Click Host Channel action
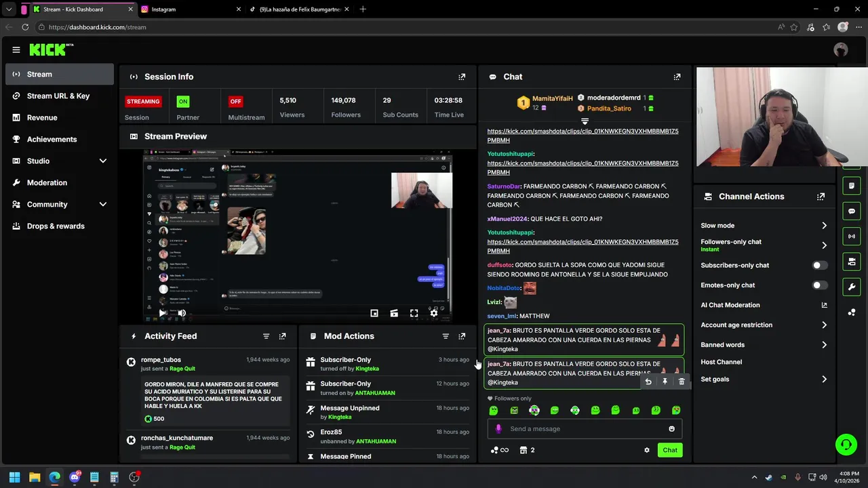Screen dimensions: 868x488 pyautogui.click(x=721, y=362)
